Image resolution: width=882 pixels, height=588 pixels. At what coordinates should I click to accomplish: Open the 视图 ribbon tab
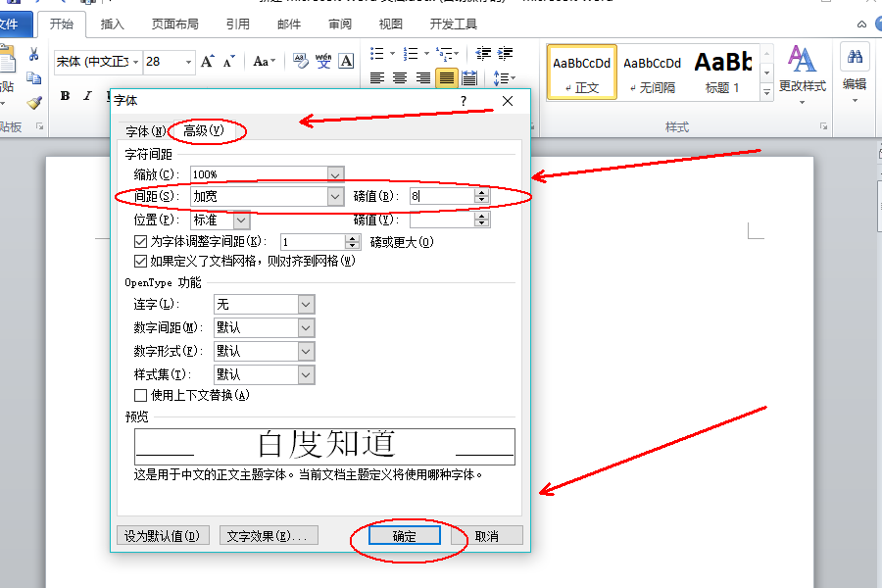pyautogui.click(x=391, y=24)
